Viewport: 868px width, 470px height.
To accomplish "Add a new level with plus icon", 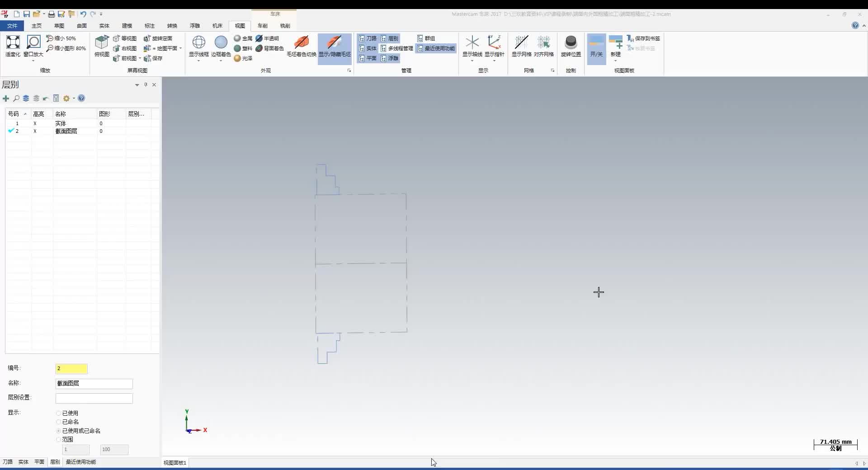I will tap(6, 98).
